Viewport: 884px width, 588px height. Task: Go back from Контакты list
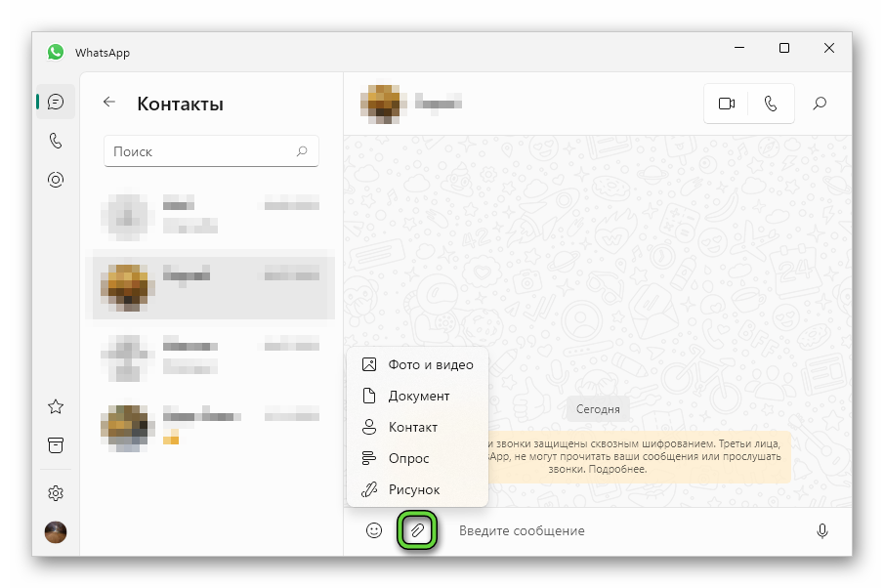click(x=109, y=102)
